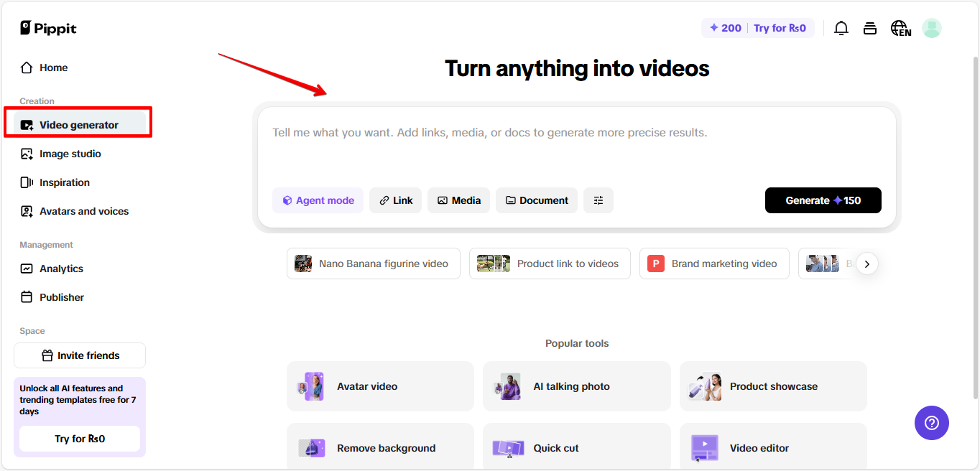This screenshot has width=980, height=471.
Task: Open the help question mark button
Action: point(932,423)
